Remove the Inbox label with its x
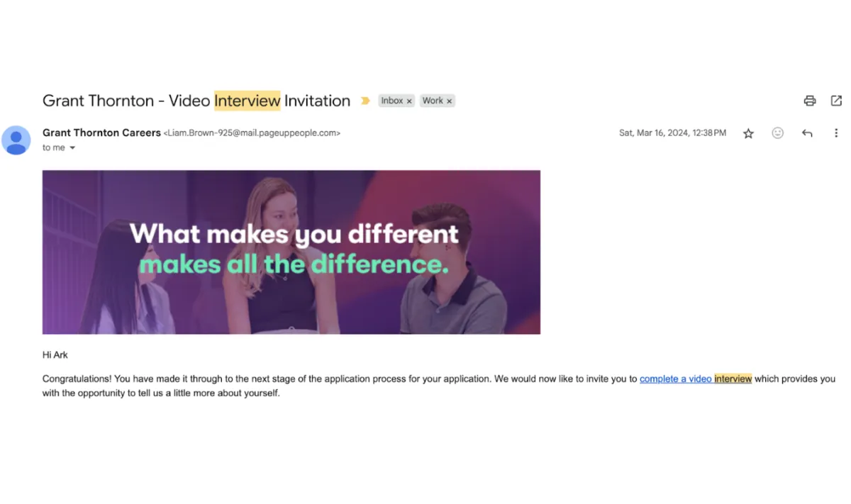This screenshot has width=851, height=504. point(409,101)
